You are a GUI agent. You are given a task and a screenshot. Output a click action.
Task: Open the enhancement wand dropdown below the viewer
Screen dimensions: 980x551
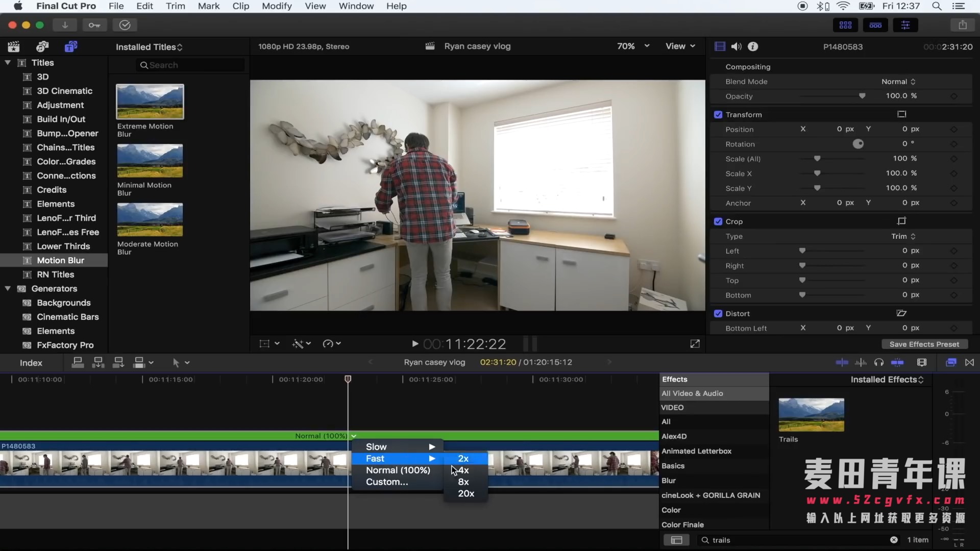click(302, 344)
